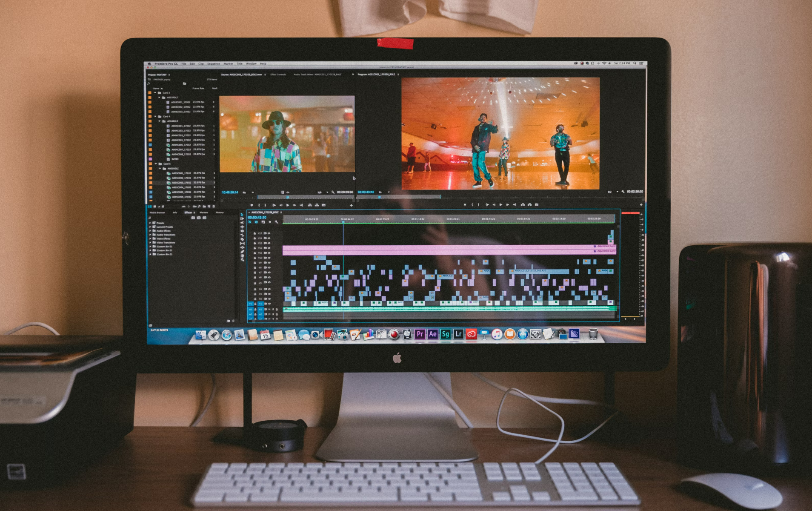Open the Marker menu
The width and height of the screenshot is (812, 511).
point(228,64)
